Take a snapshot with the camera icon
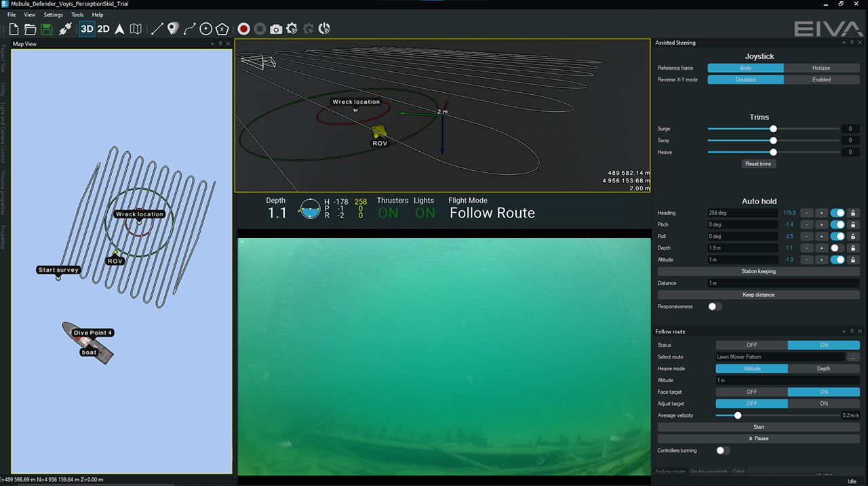This screenshot has width=868, height=486. pyautogui.click(x=276, y=29)
